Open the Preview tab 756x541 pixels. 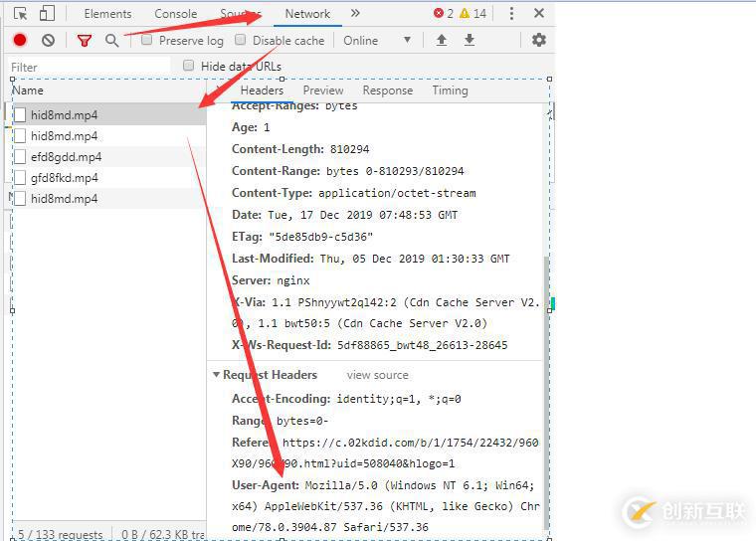pyautogui.click(x=323, y=90)
